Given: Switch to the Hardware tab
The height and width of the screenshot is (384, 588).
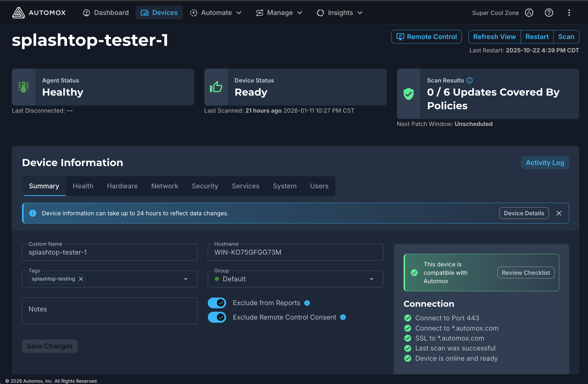Looking at the screenshot, I should pyautogui.click(x=122, y=186).
